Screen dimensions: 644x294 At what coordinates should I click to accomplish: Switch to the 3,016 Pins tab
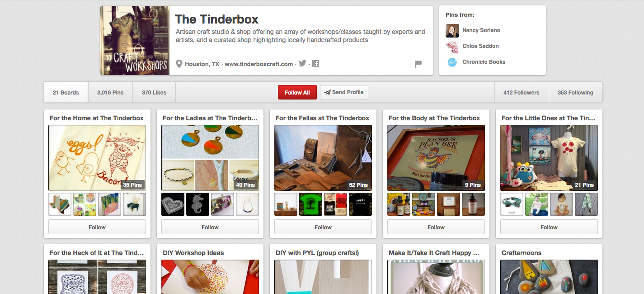[x=110, y=92]
